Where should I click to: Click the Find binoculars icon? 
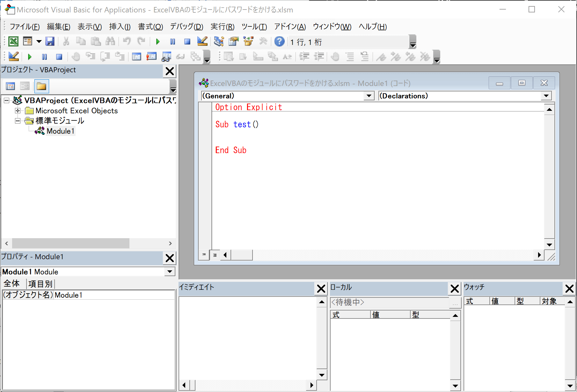click(x=110, y=41)
